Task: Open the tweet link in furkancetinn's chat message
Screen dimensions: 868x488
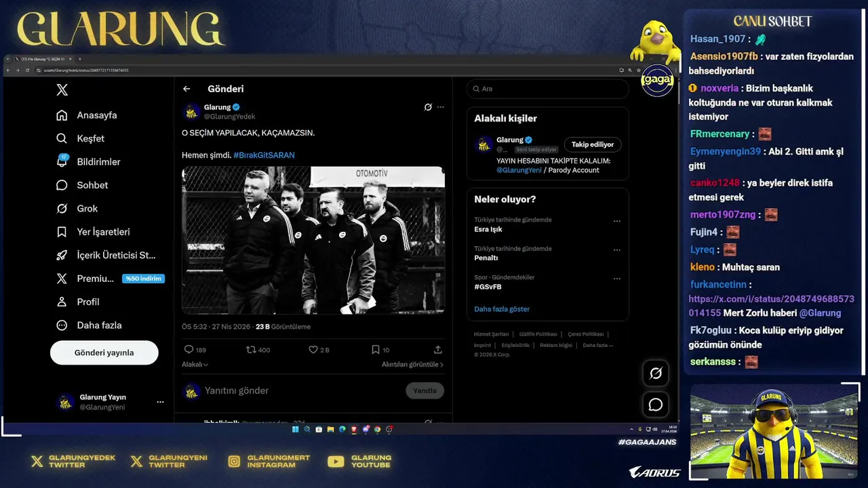Action: (x=771, y=306)
